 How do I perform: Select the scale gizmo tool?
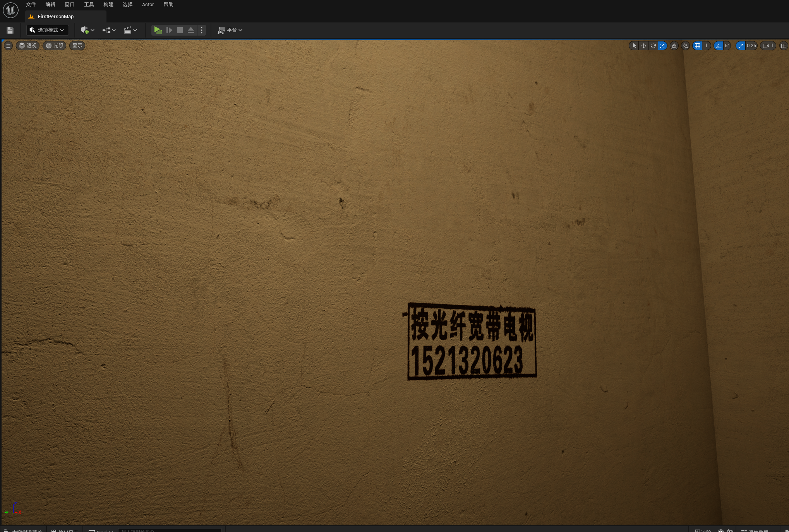pos(662,46)
